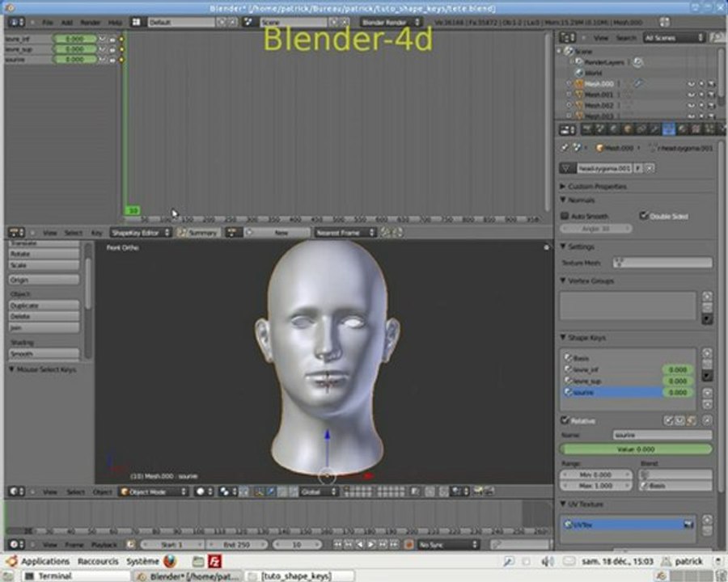This screenshot has width=728, height=582.
Task: Uncheck the Double Sided checkbox
Action: [644, 215]
